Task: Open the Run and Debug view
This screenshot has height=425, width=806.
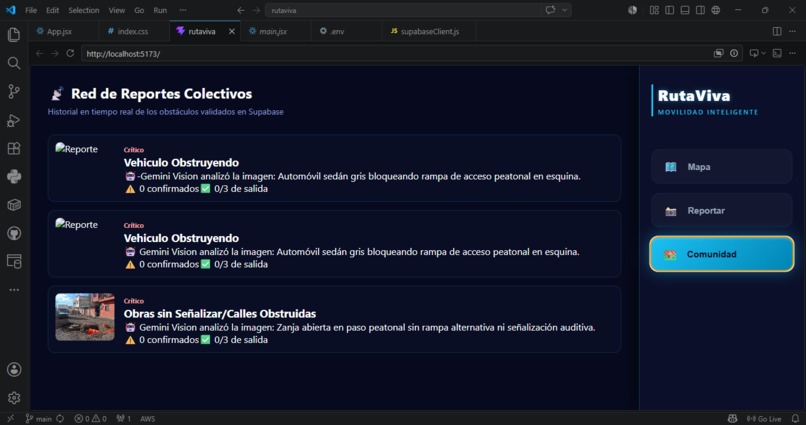Action: (x=14, y=120)
